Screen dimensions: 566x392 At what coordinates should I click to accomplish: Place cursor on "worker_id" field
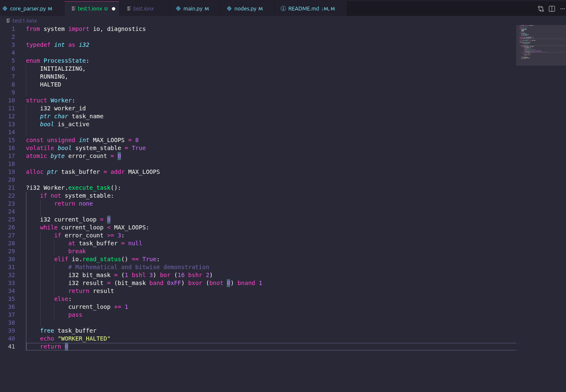pos(70,108)
